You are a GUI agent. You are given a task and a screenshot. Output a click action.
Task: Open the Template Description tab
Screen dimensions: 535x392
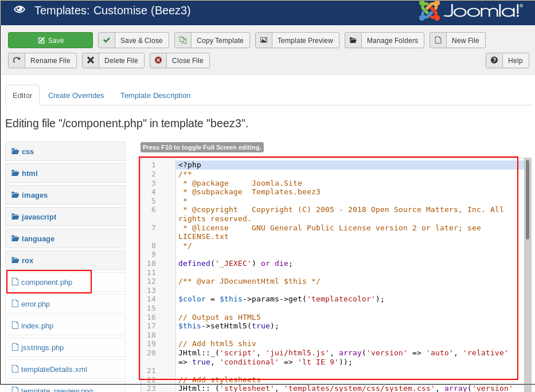[x=155, y=95]
